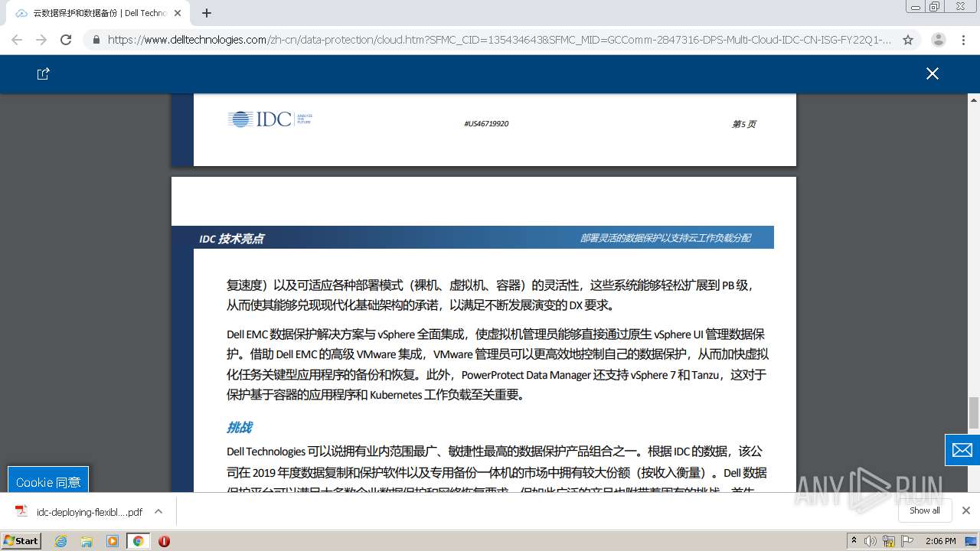Click header text 部署灵活的数据保护以支持云工作负载分配
Screen dimensions: 980x551
tap(665, 238)
